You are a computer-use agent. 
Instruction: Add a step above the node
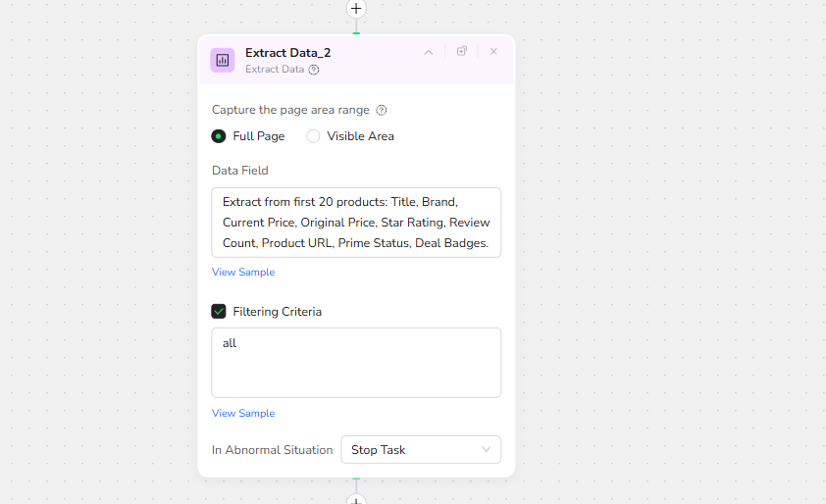(x=356, y=9)
